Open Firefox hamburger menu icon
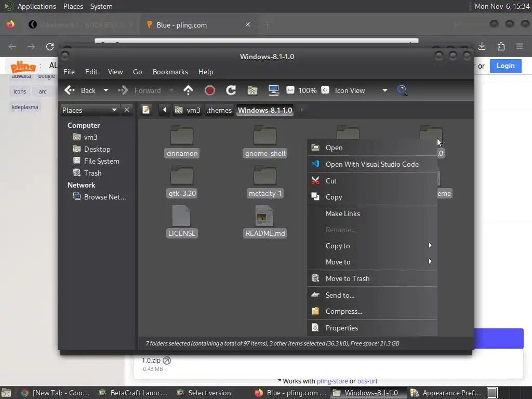The height and width of the screenshot is (399, 532). click(520, 46)
